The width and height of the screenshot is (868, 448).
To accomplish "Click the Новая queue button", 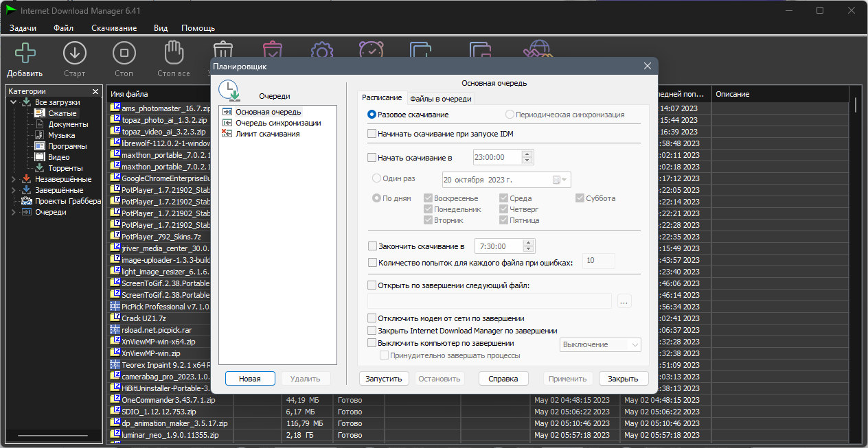I will 250,378.
